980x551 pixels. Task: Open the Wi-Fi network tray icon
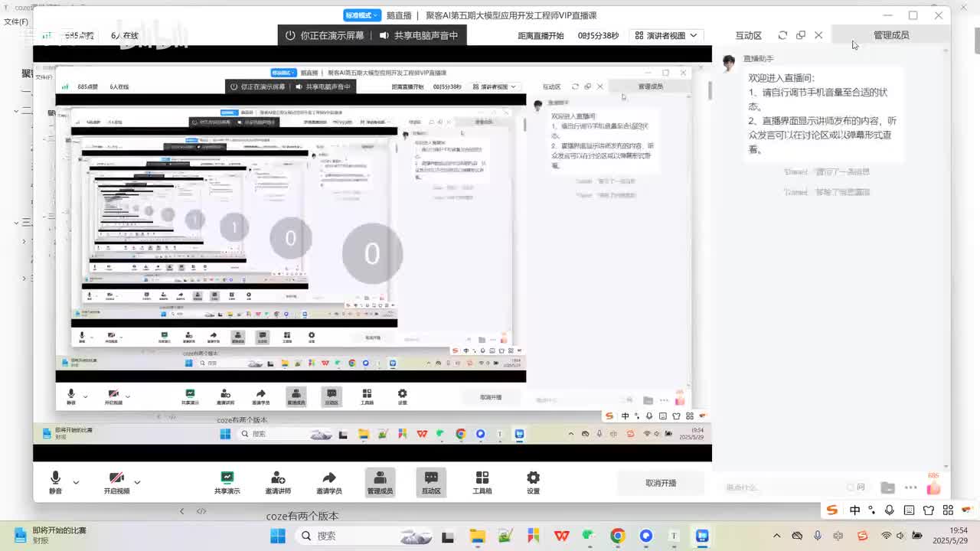click(x=886, y=536)
